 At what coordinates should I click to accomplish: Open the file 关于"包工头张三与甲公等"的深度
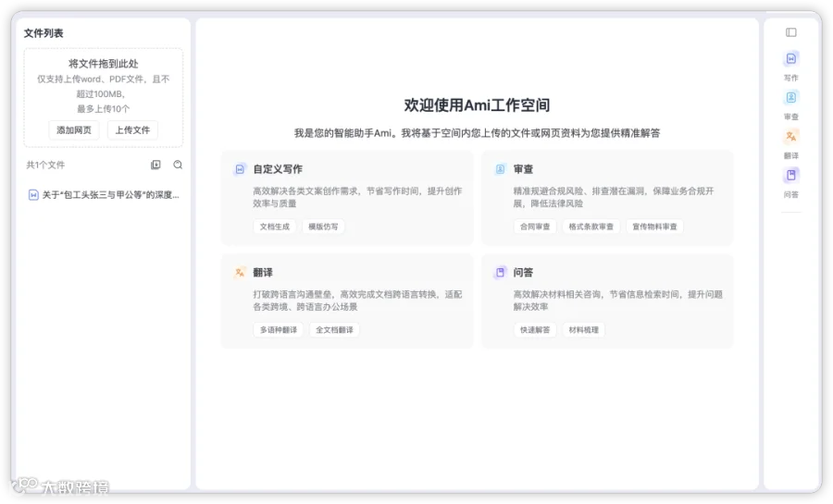(104, 195)
